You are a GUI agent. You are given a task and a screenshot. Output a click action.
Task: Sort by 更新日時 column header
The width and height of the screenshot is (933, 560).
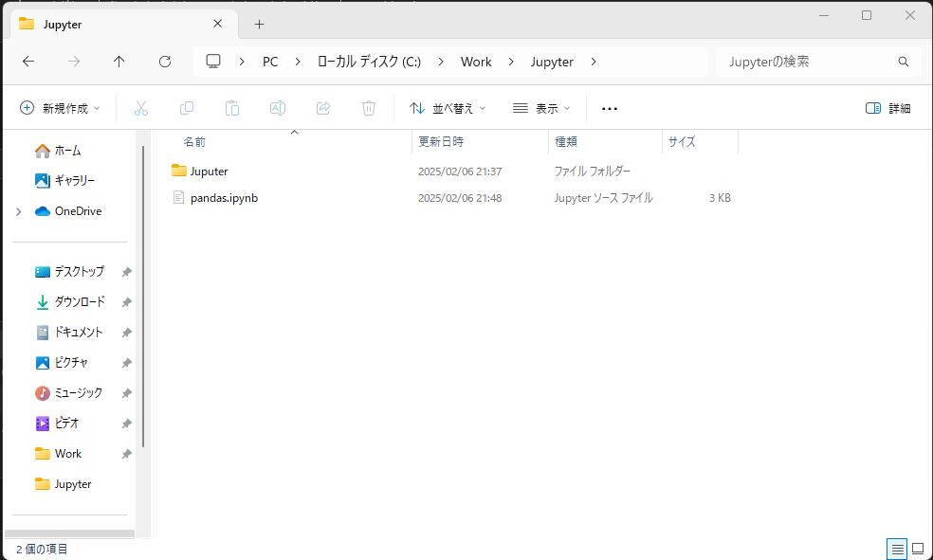[x=441, y=142]
